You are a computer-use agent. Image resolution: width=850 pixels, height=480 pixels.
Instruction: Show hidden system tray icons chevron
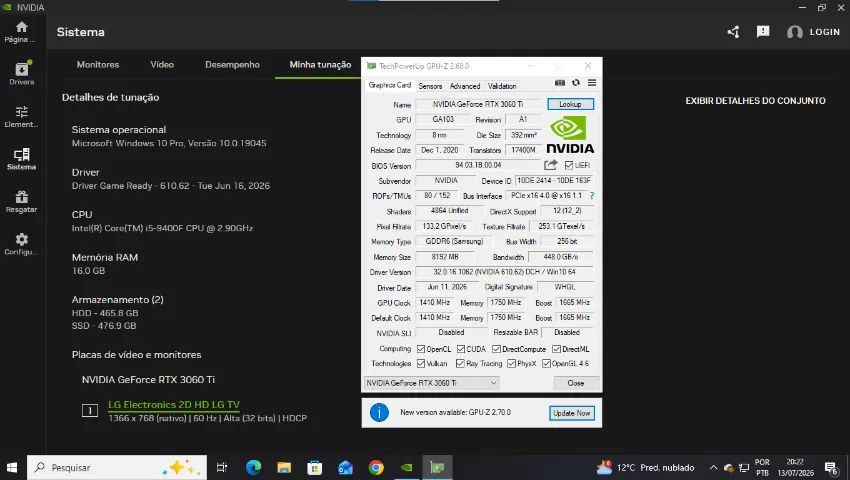tap(713, 468)
